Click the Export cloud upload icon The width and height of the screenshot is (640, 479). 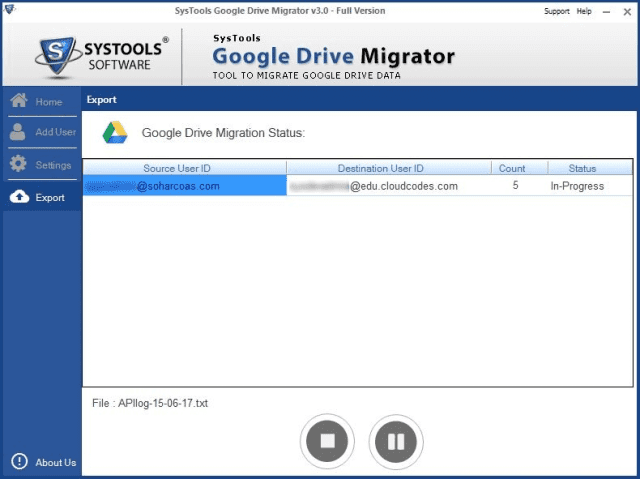19,197
